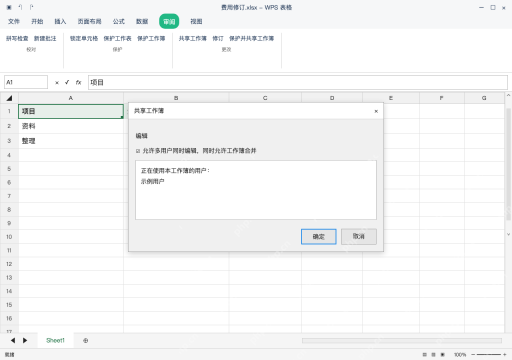Go to next sheet with right arrow
The image size is (512, 360).
25,340
